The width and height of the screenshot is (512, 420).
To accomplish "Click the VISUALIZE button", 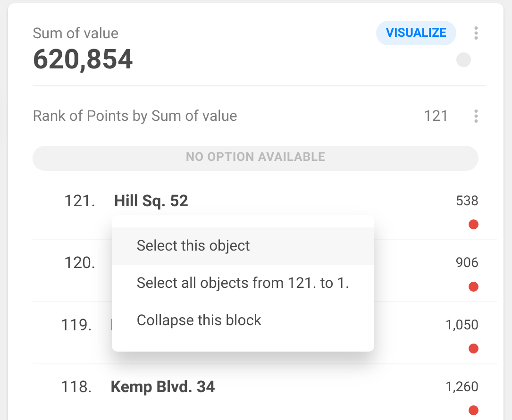I will [416, 33].
